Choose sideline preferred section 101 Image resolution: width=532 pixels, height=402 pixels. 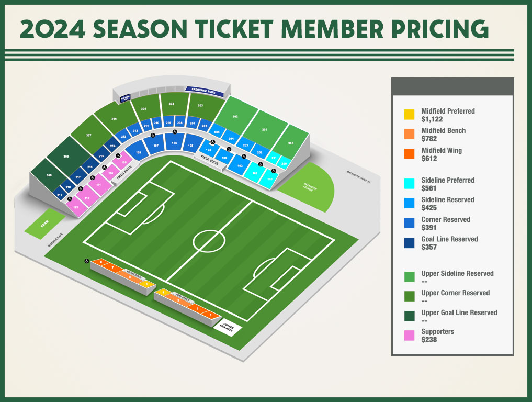coord(255,173)
